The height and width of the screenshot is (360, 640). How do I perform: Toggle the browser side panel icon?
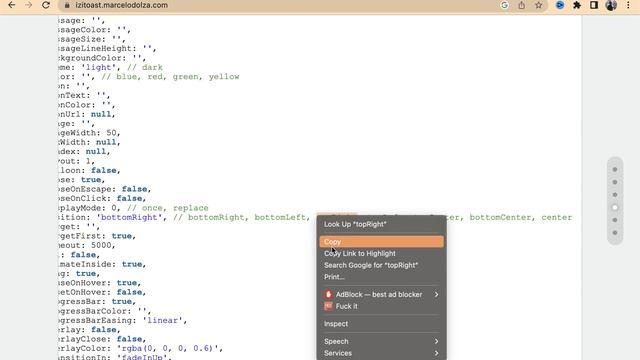tap(594, 5)
